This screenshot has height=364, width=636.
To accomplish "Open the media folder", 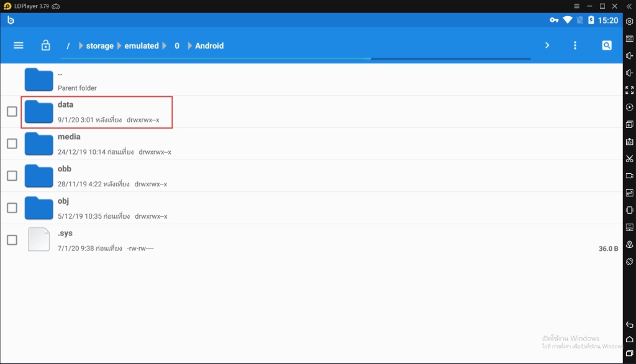I will pos(312,143).
